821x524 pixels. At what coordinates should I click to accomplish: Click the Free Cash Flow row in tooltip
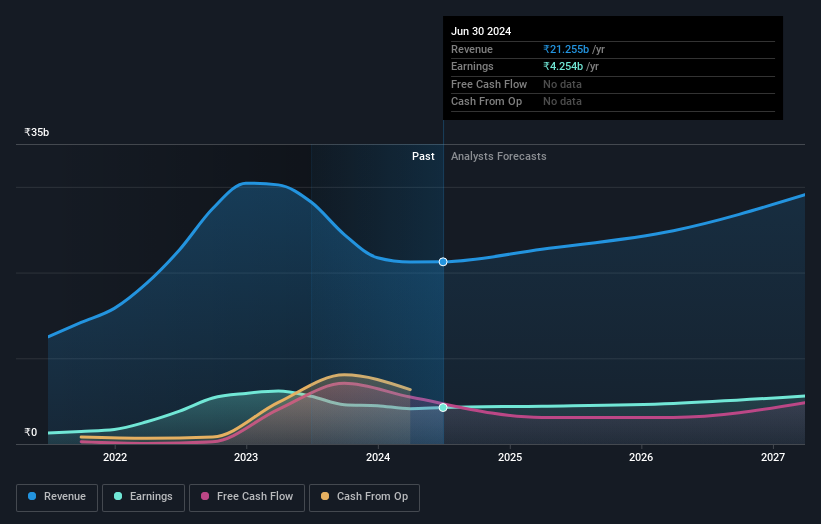[x=613, y=84]
